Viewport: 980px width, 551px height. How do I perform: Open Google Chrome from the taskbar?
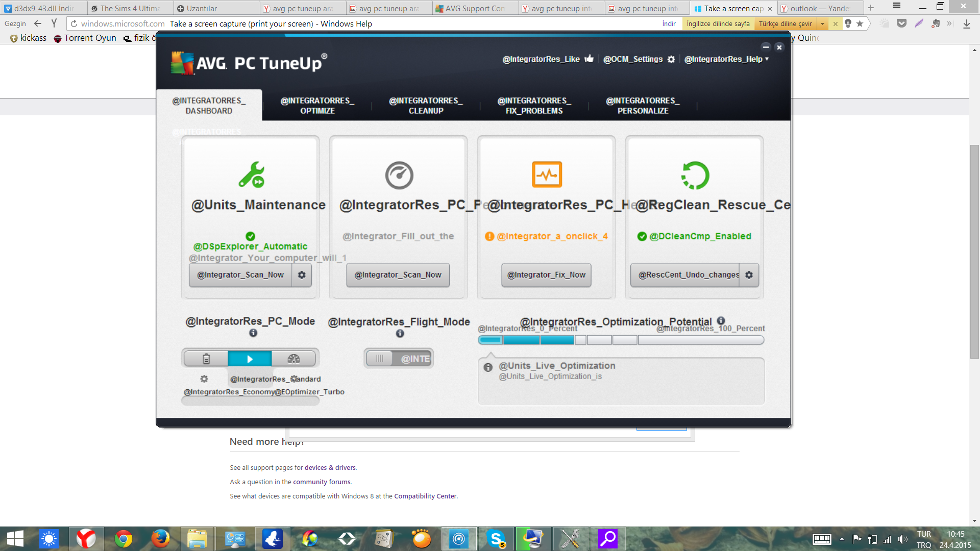(x=123, y=539)
